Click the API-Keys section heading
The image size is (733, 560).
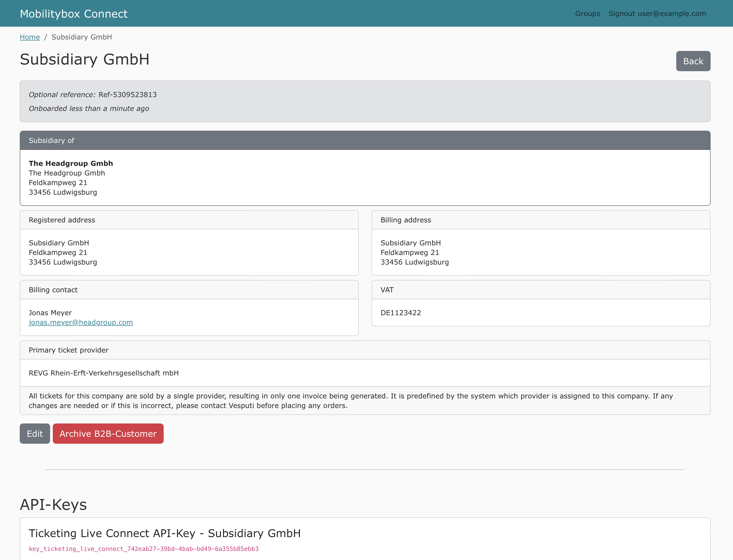click(x=53, y=505)
